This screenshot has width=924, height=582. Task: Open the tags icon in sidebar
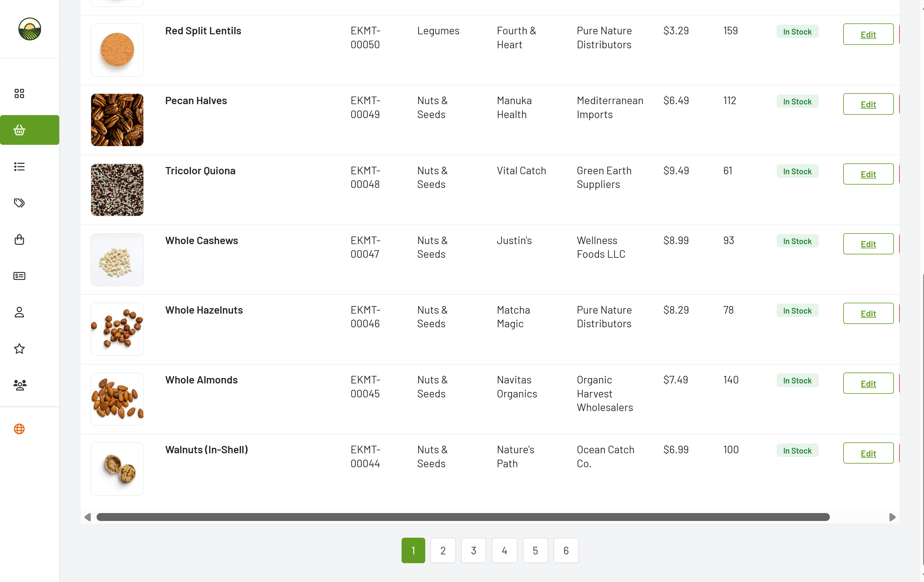19,203
